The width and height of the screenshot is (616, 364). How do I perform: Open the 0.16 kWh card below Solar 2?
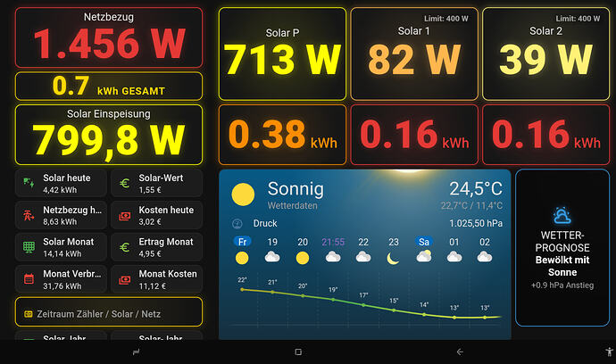tap(546, 135)
